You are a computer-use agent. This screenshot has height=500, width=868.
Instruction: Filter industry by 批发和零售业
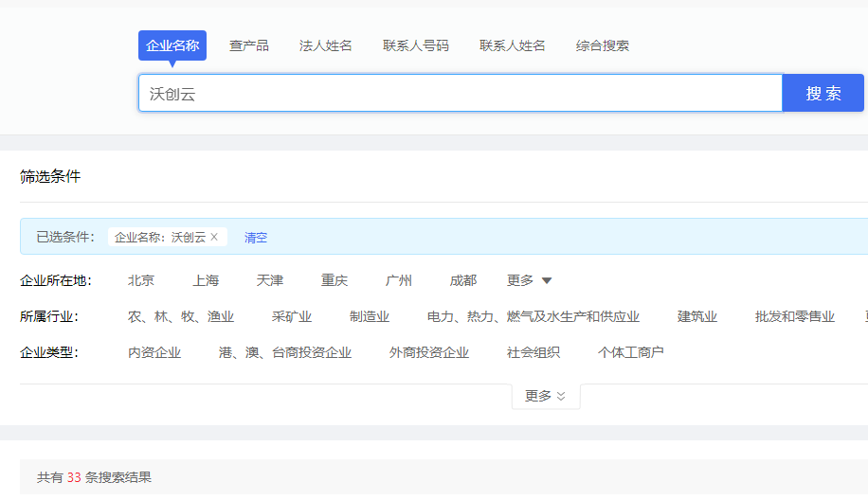[x=794, y=316]
